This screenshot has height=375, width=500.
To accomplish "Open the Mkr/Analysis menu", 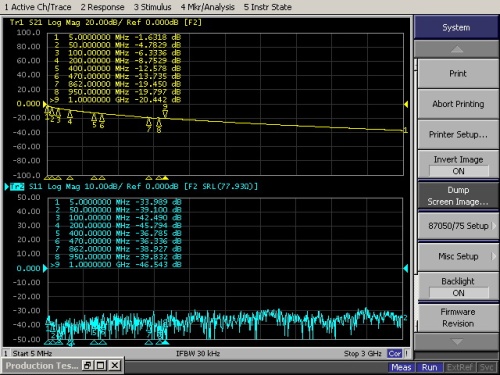I will [x=207, y=7].
